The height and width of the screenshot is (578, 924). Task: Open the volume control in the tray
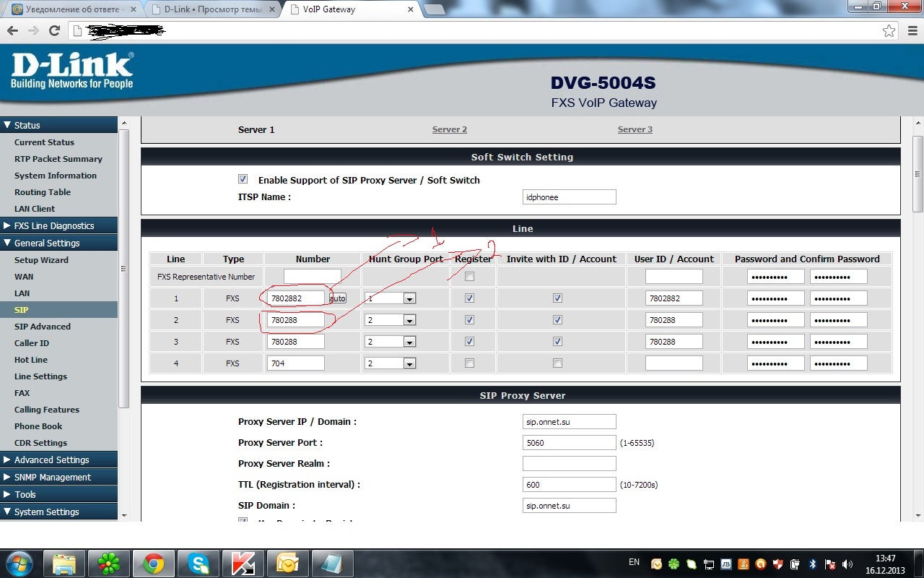[x=847, y=564]
